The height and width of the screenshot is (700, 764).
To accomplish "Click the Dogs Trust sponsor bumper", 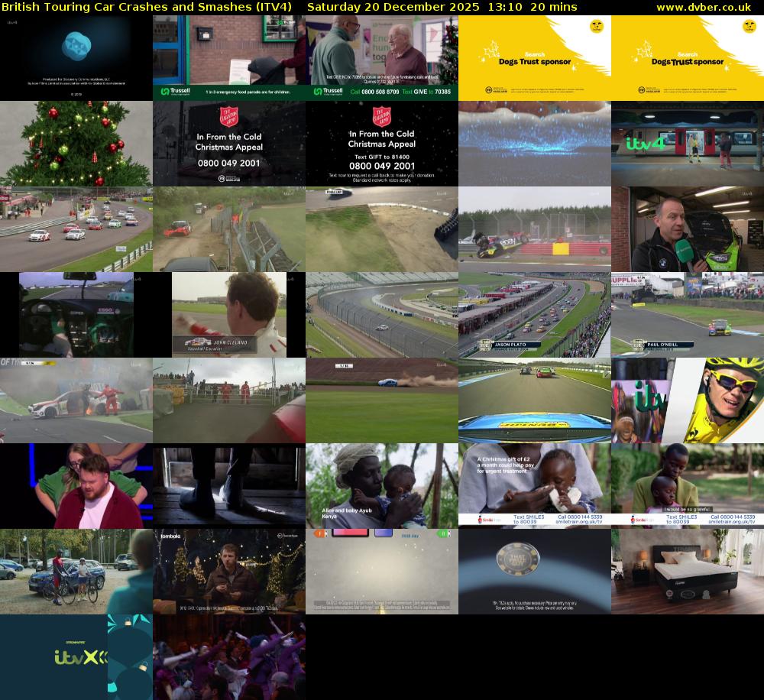I will click(535, 59).
